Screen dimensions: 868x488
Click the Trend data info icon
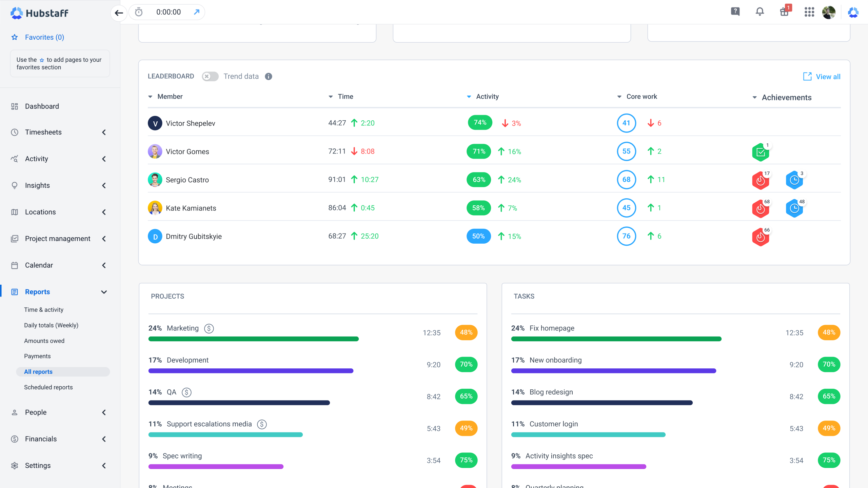point(269,76)
